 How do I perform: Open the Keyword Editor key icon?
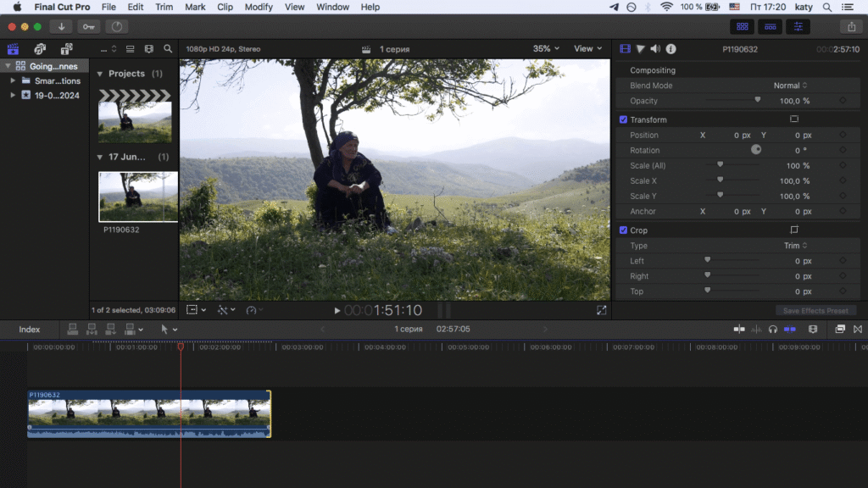(x=88, y=26)
